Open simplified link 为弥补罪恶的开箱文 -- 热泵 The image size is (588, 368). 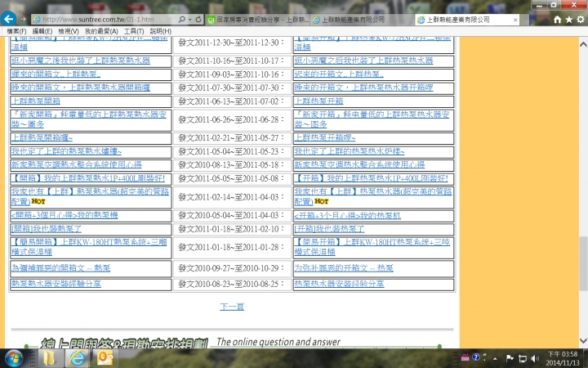[x=344, y=268]
